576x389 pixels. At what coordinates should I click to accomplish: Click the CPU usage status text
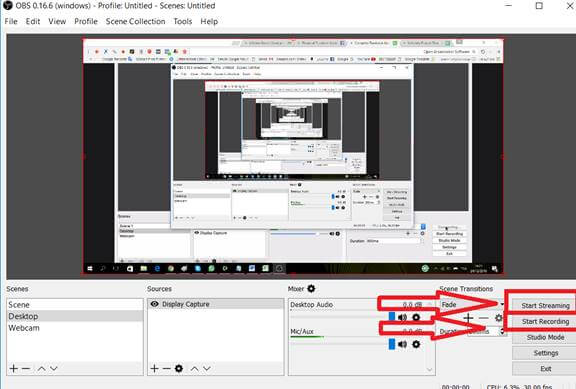(x=519, y=387)
